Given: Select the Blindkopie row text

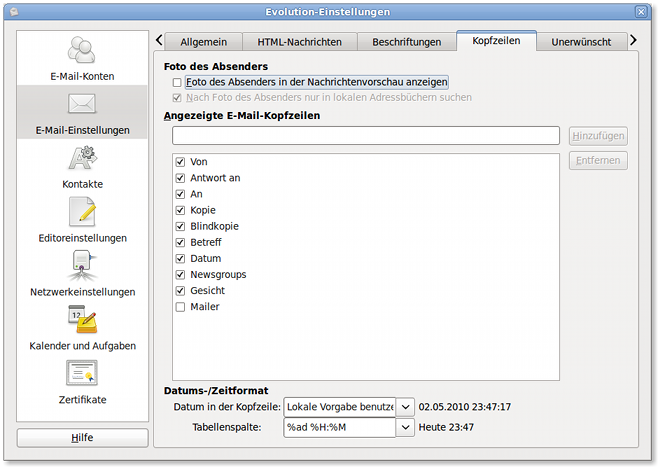Looking at the screenshot, I should pyautogui.click(x=214, y=226).
